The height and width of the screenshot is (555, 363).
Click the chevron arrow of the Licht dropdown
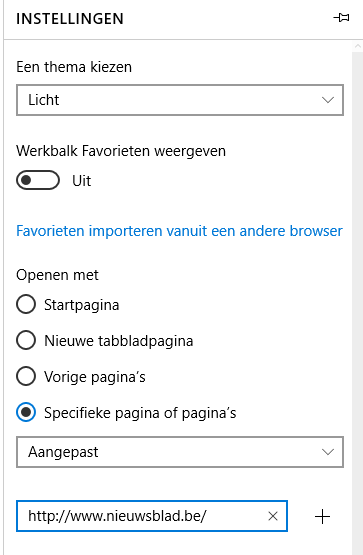[328, 100]
